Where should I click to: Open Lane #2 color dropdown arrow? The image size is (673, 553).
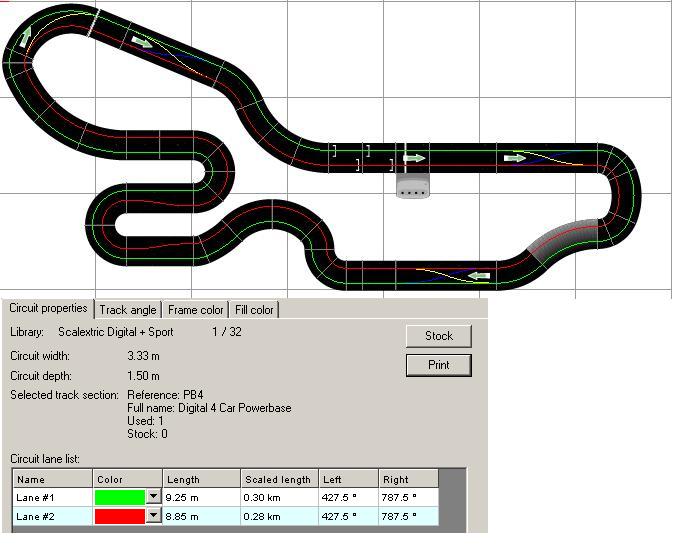[154, 516]
